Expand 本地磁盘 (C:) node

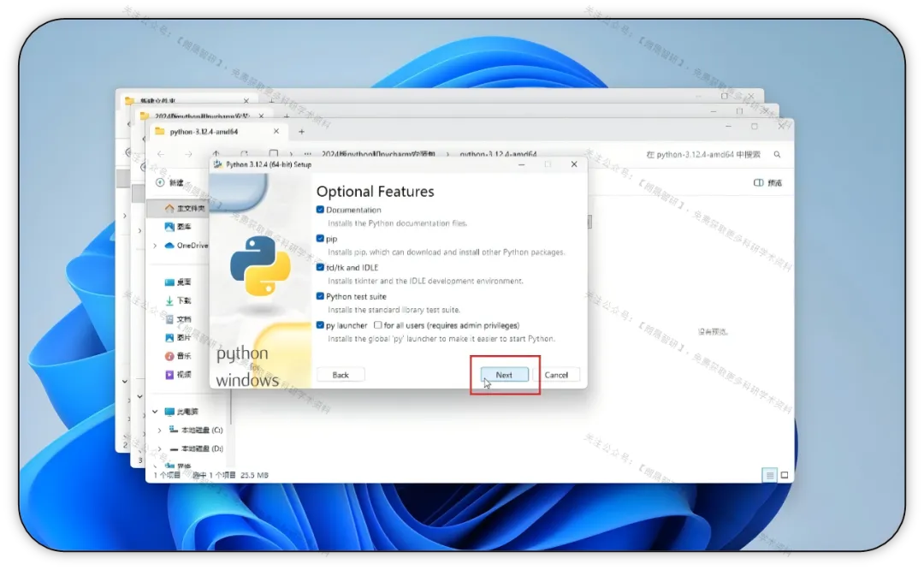pyautogui.click(x=159, y=430)
